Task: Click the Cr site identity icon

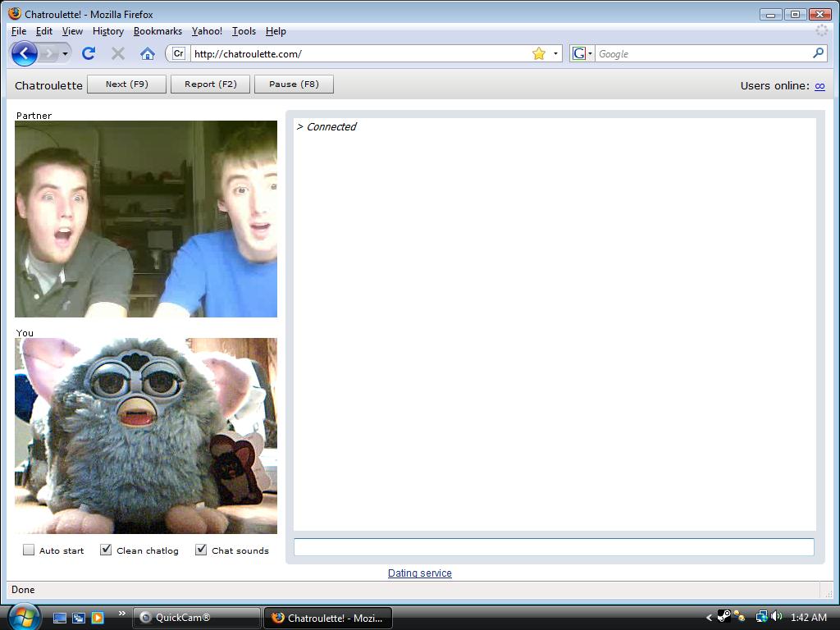Action: click(x=178, y=53)
